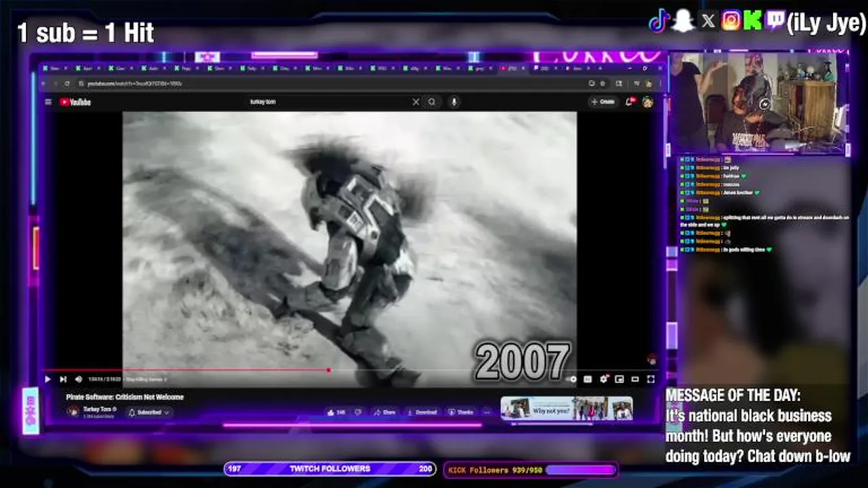Open player settings gear

click(x=604, y=380)
